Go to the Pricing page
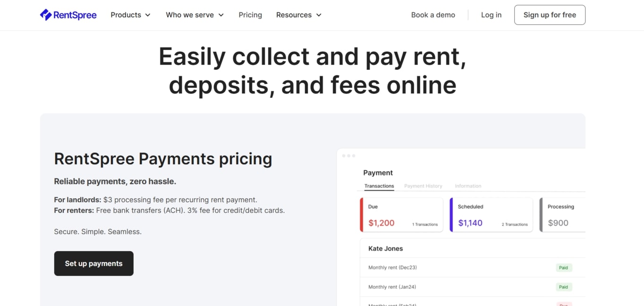The image size is (644, 306). pyautogui.click(x=250, y=15)
